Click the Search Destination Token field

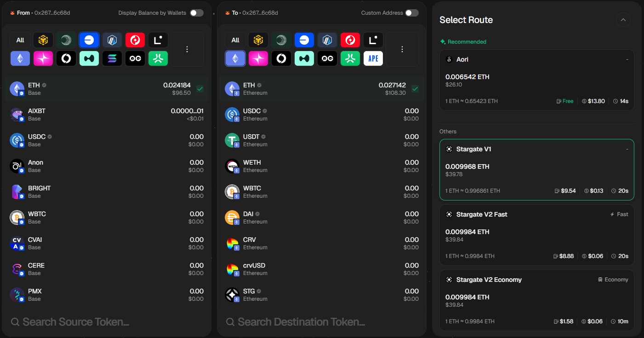click(321, 322)
